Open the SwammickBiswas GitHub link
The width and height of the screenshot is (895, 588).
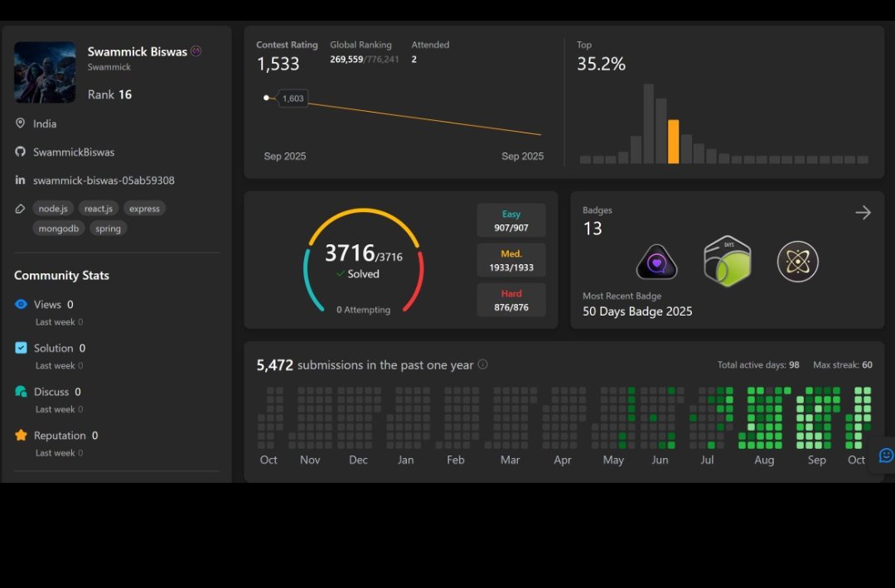tap(74, 152)
